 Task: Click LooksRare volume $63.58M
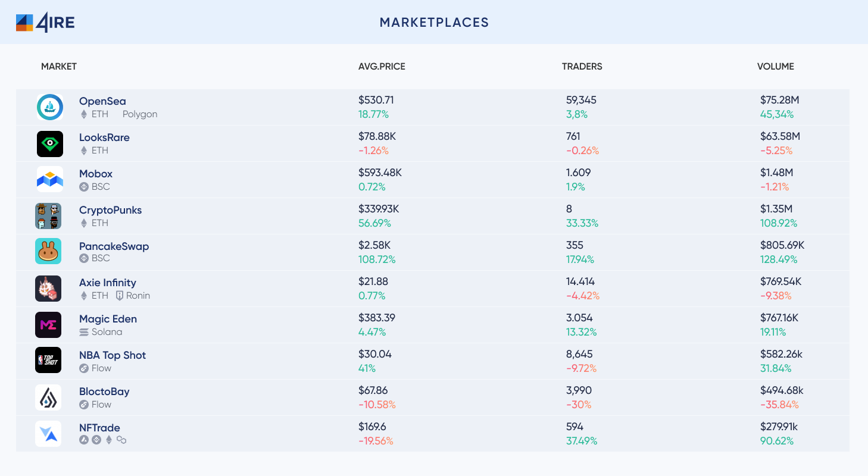tap(780, 136)
